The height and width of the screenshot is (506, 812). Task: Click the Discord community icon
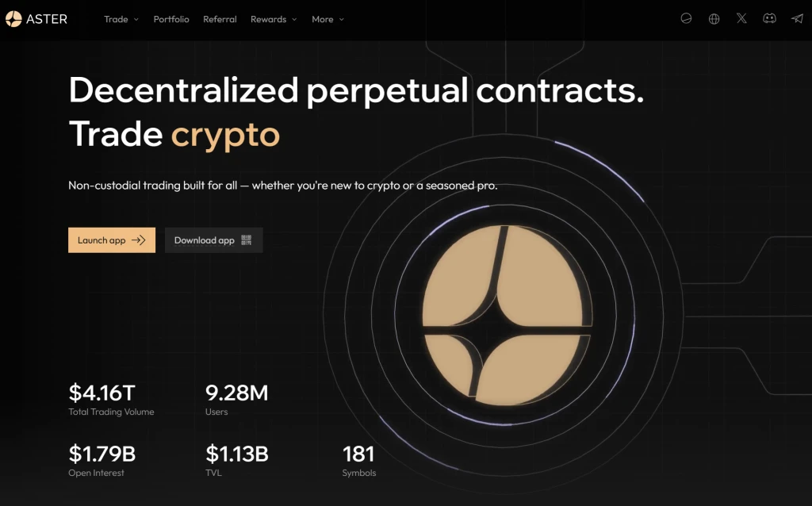tap(769, 18)
